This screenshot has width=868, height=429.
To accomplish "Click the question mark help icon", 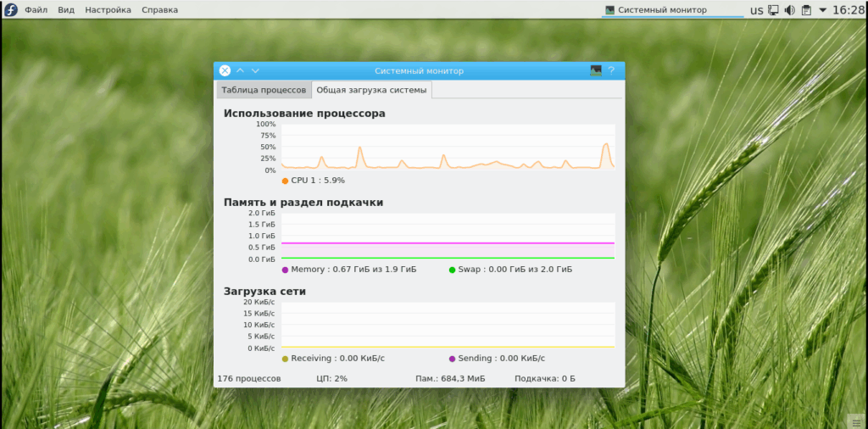I will pos(611,71).
